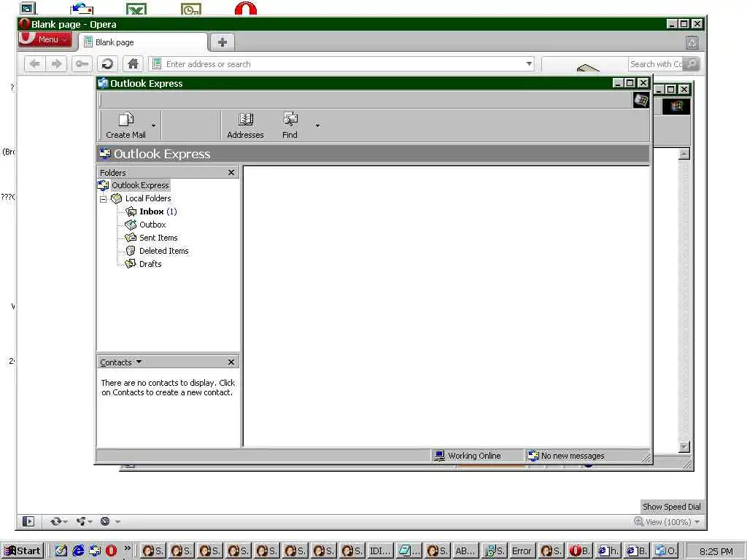This screenshot has width=747, height=560.
Task: Open the Drafts folder
Action: pyautogui.click(x=150, y=264)
